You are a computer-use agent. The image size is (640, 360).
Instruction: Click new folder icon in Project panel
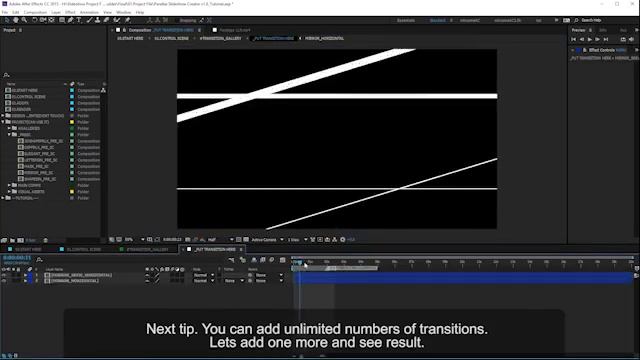coord(12,240)
